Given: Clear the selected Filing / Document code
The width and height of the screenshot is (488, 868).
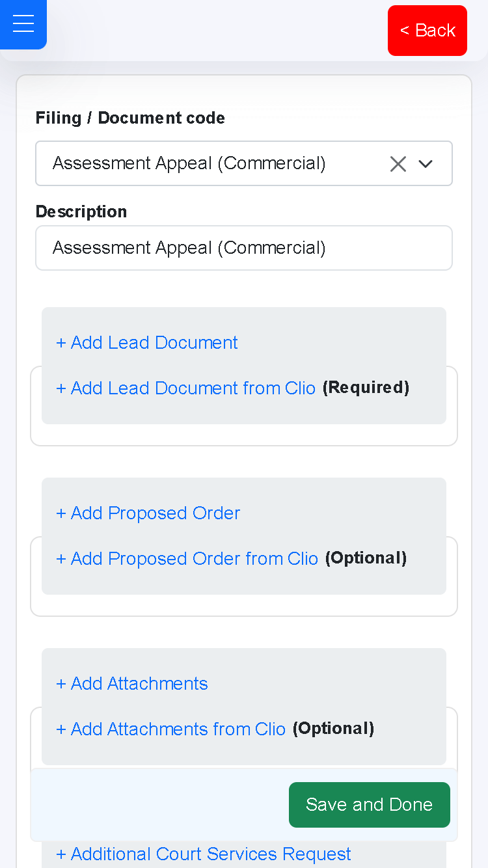Looking at the screenshot, I should tap(398, 163).
